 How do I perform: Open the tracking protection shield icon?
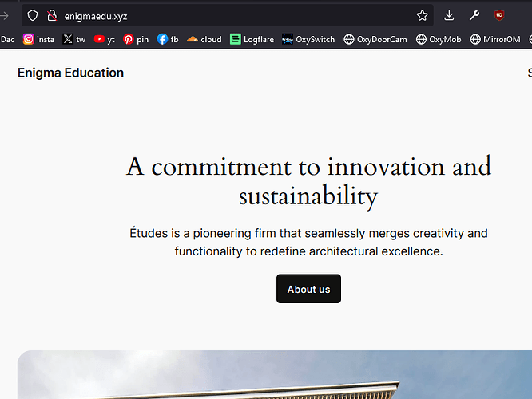(x=33, y=16)
